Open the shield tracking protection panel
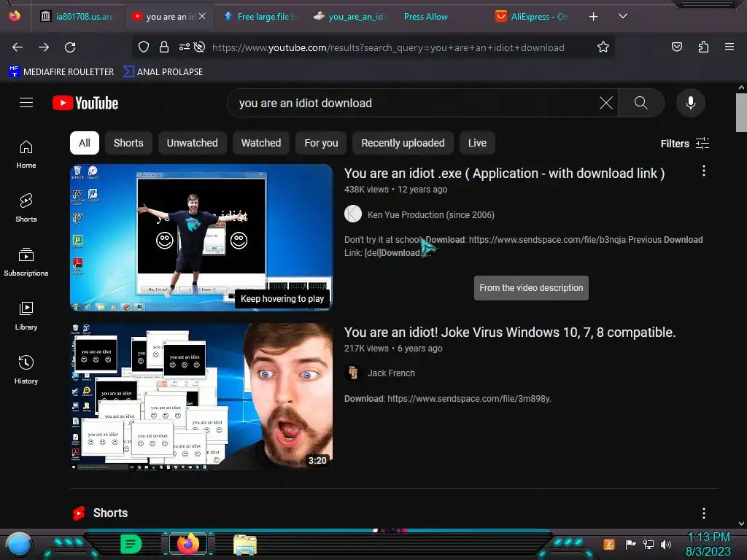This screenshot has width=747, height=560. 144,47
